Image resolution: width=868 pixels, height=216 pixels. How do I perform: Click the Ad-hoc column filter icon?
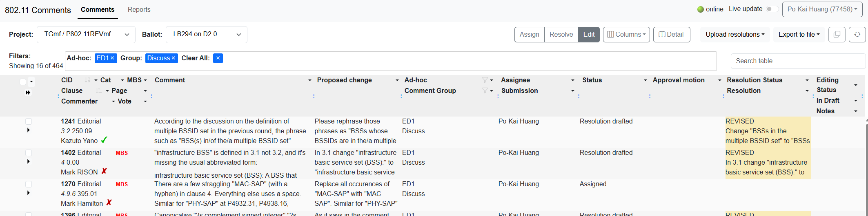coord(485,80)
